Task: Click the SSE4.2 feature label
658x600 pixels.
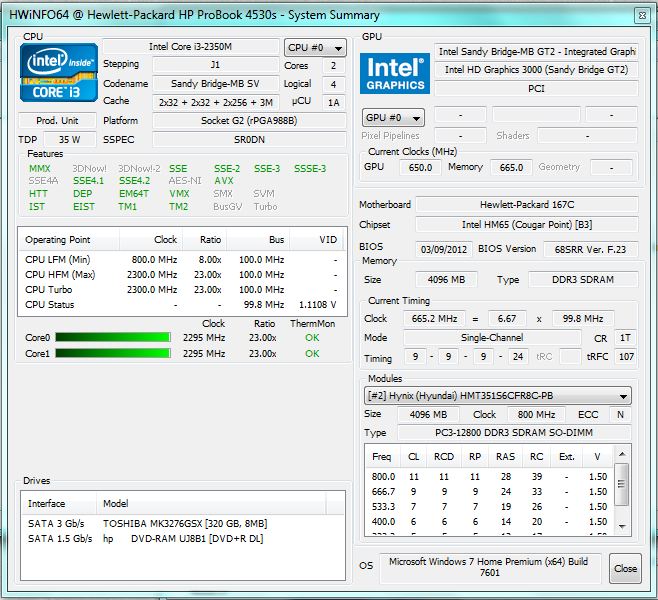Action: [x=134, y=181]
